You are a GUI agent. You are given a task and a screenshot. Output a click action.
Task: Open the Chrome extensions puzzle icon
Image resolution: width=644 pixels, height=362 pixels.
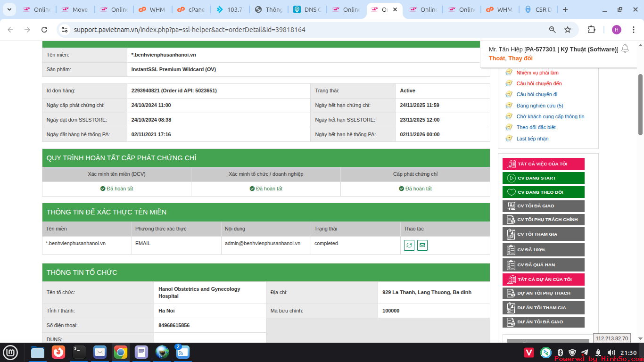591,30
